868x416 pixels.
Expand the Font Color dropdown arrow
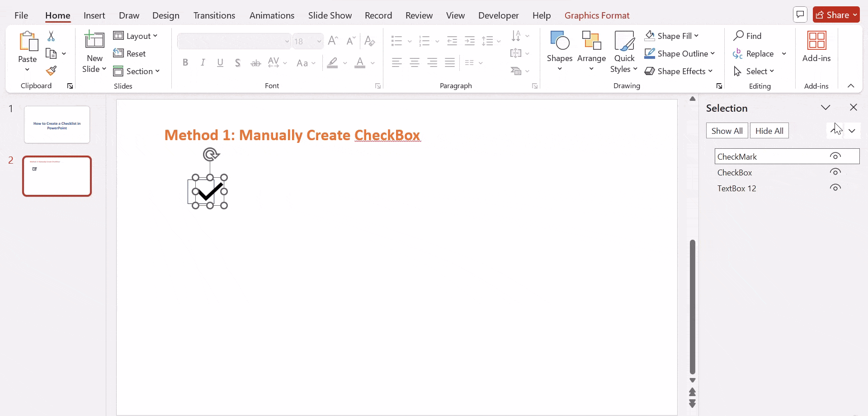click(x=372, y=63)
